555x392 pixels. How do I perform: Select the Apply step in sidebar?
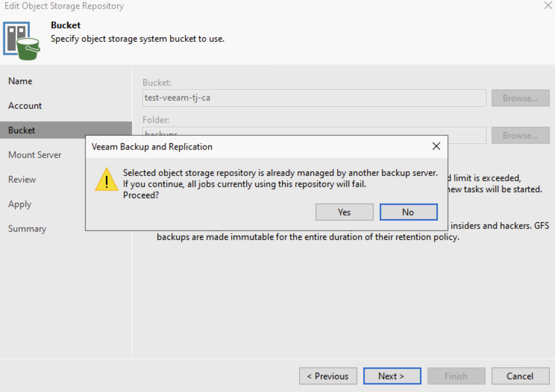[20, 204]
